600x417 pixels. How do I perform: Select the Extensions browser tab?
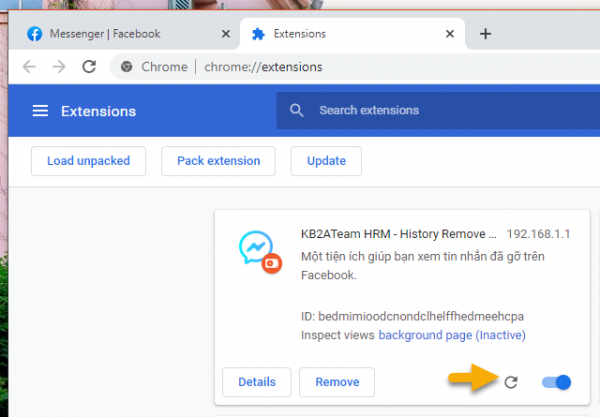pos(352,34)
